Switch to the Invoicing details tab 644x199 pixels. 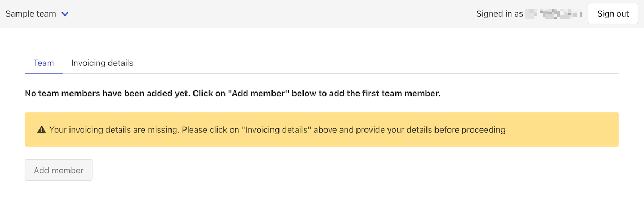coord(102,63)
